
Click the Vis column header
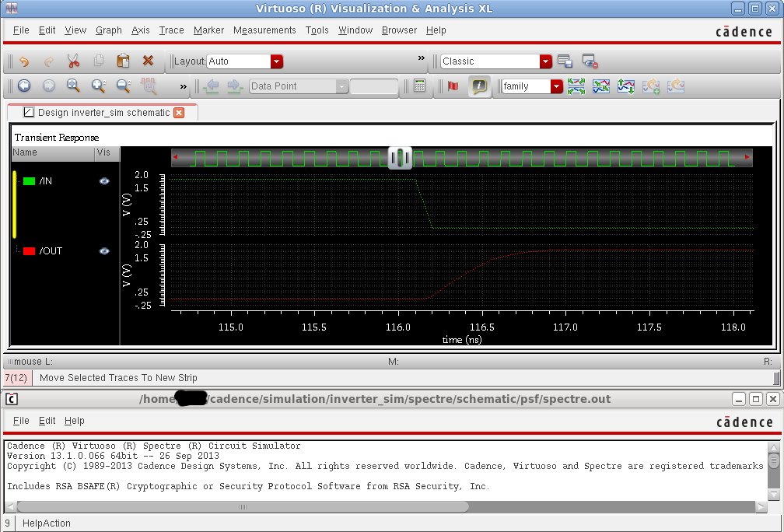click(x=107, y=153)
